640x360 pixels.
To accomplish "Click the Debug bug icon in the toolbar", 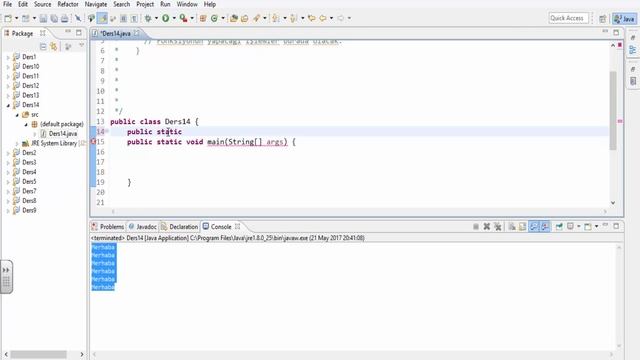I will pos(148,18).
